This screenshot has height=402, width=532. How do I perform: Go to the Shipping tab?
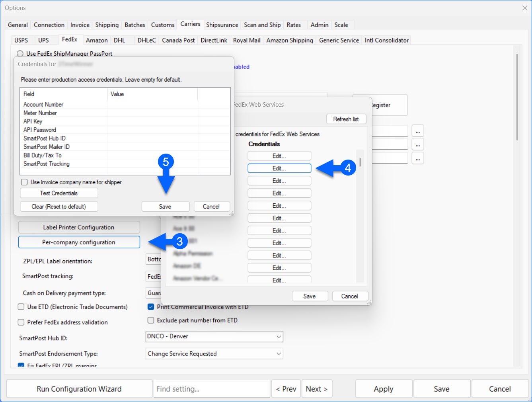click(107, 25)
